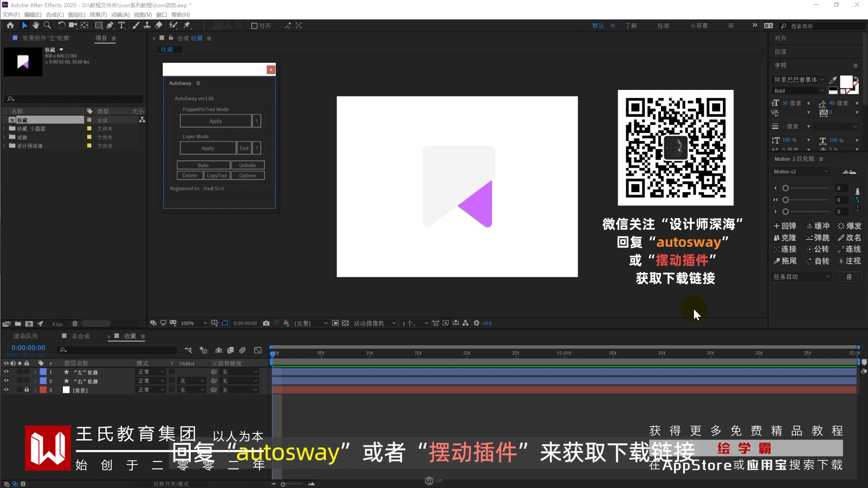
Task: Expand the 试做 folder in Project panel
Action: click(5, 137)
